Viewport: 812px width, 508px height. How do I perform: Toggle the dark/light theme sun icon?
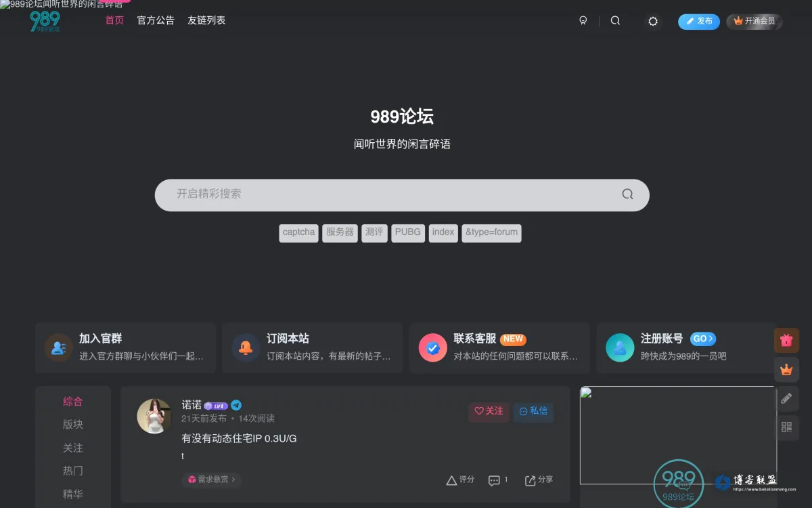(x=653, y=22)
